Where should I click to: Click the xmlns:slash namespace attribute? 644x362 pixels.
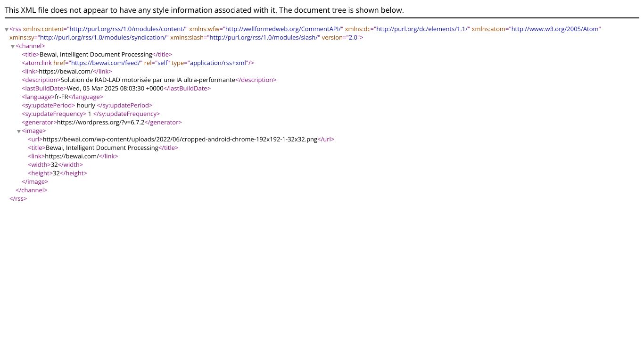(245, 37)
